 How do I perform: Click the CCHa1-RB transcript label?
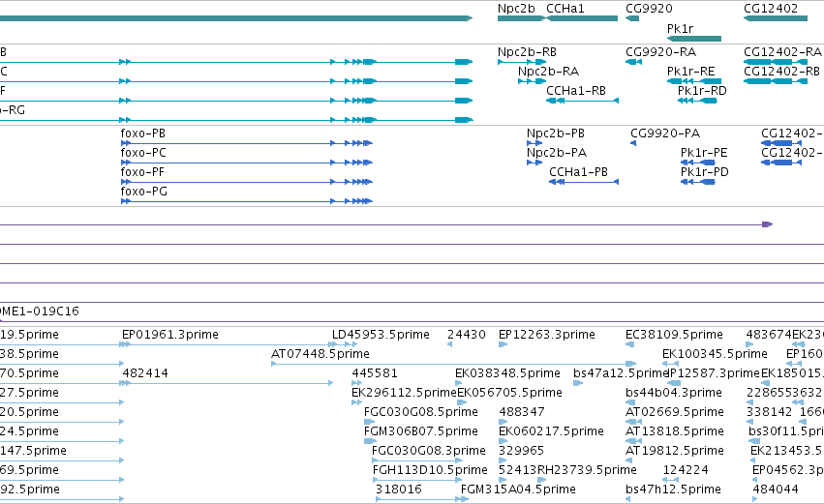[x=576, y=91]
